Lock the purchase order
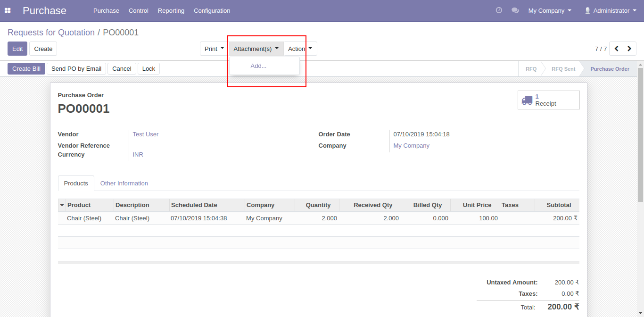The width and height of the screenshot is (644, 317). (149, 69)
